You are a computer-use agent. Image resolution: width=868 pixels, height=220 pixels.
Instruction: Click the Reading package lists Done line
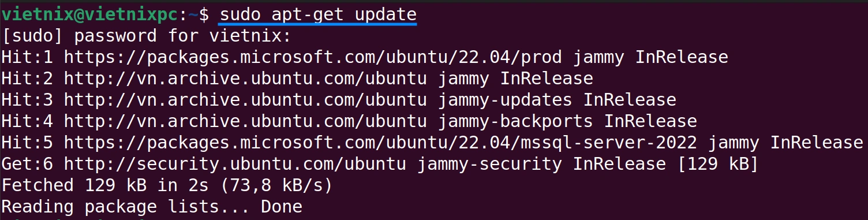[152, 207]
